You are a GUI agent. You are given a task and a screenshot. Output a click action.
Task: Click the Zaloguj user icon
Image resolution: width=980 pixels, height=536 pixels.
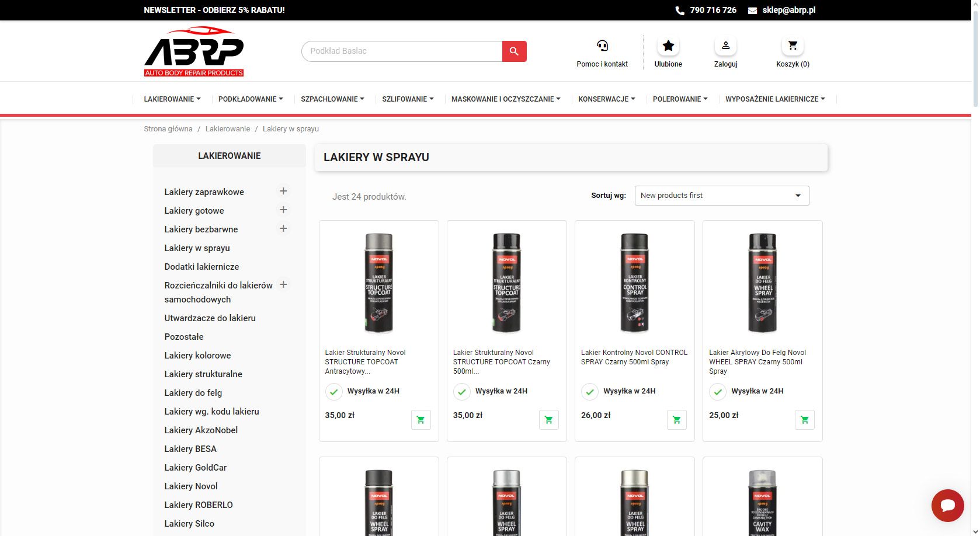725,46
